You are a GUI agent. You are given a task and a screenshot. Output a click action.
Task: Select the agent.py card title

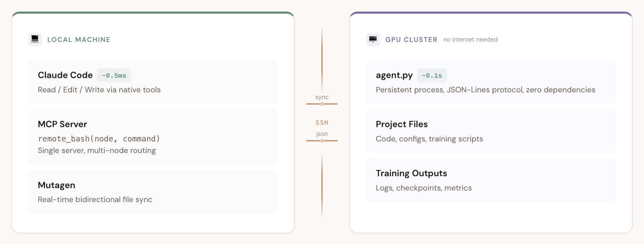pos(394,75)
